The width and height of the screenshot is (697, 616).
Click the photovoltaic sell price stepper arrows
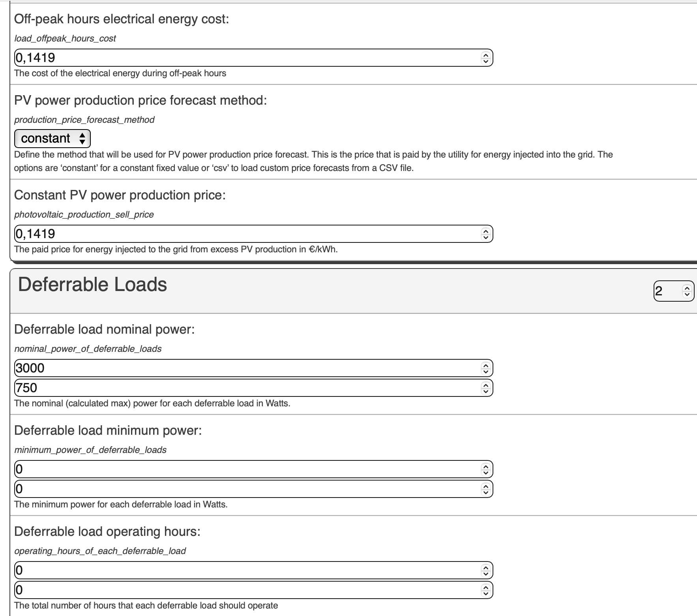(485, 234)
